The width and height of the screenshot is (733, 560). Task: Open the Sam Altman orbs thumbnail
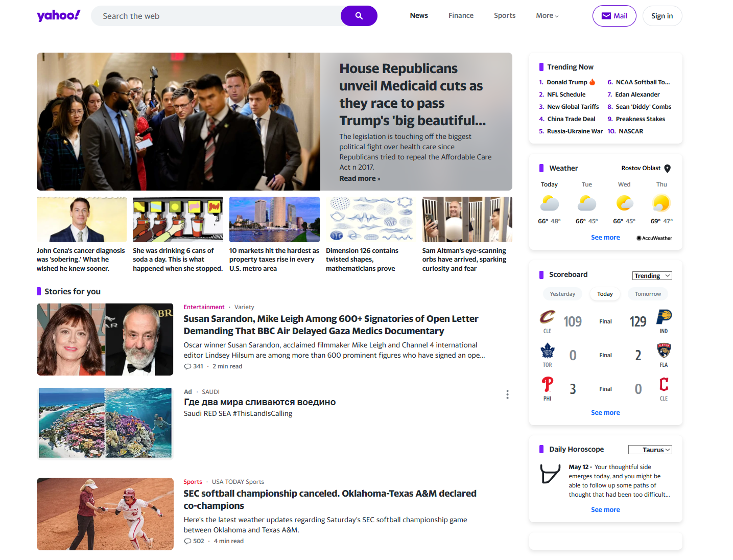point(467,219)
